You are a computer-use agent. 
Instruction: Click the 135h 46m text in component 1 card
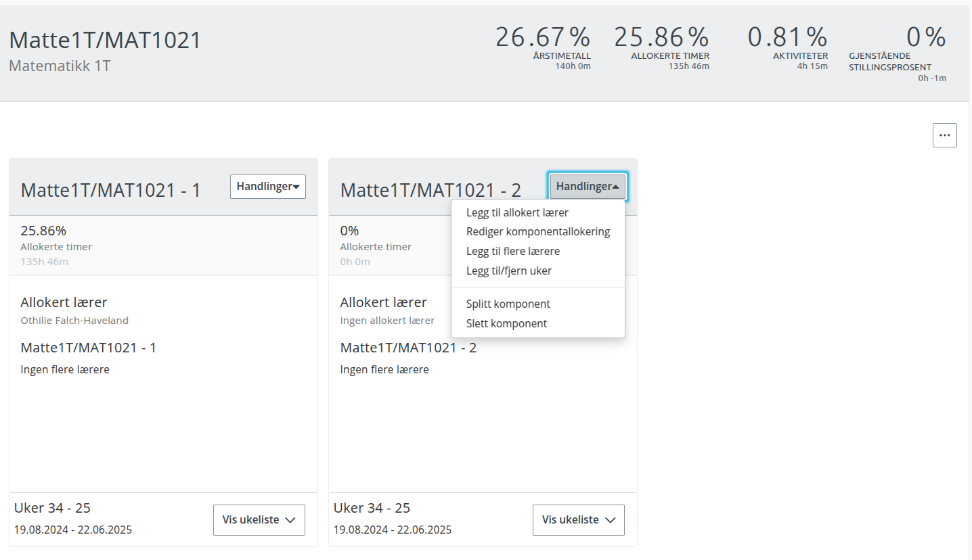pyautogui.click(x=44, y=262)
